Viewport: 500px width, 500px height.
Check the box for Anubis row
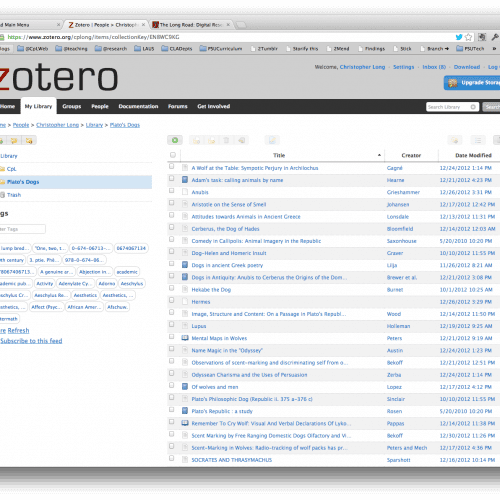pos(172,190)
